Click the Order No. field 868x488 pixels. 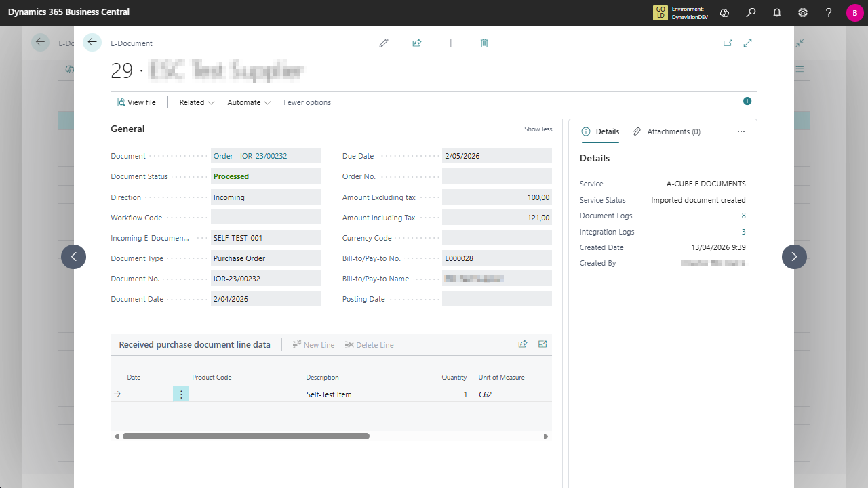pos(497,176)
